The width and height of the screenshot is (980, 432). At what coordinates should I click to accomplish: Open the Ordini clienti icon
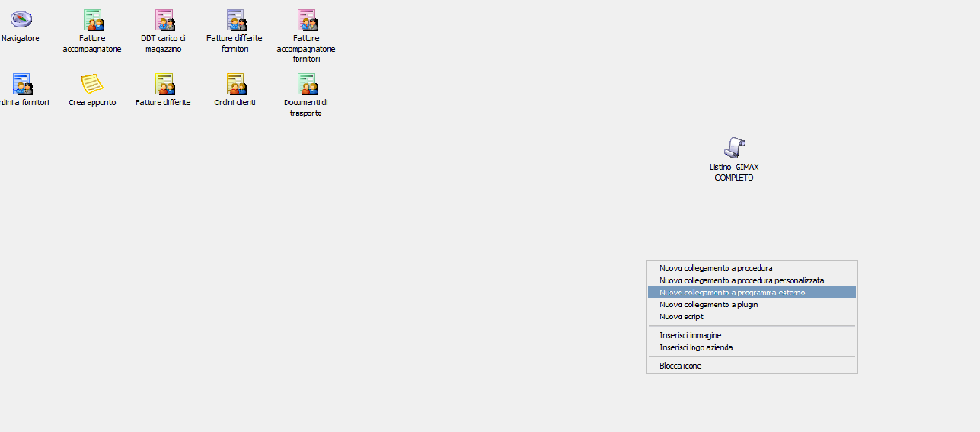[235, 84]
